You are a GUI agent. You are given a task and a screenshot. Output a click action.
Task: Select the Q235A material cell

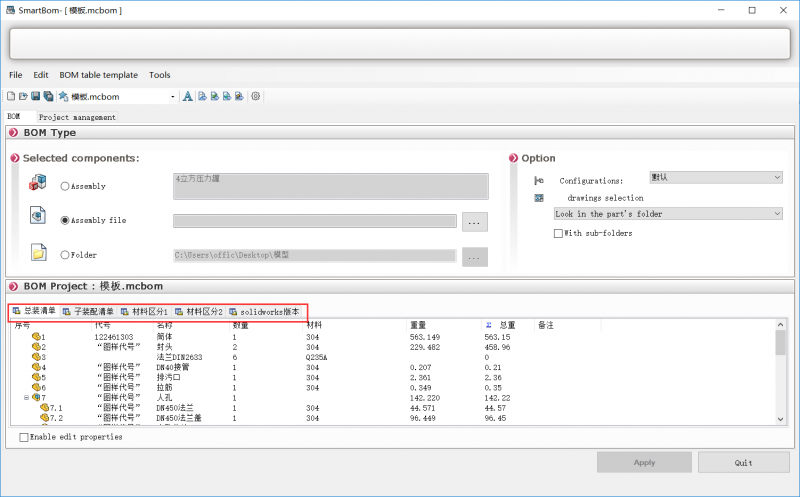[316, 357]
